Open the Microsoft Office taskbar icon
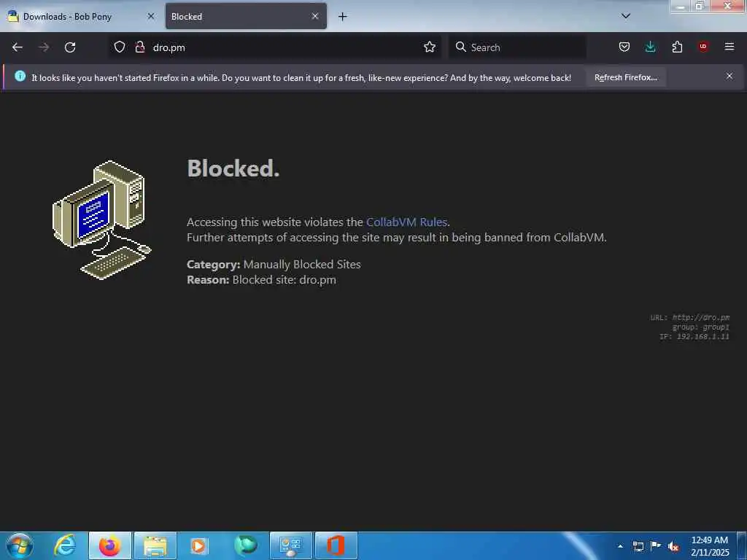 pyautogui.click(x=336, y=545)
